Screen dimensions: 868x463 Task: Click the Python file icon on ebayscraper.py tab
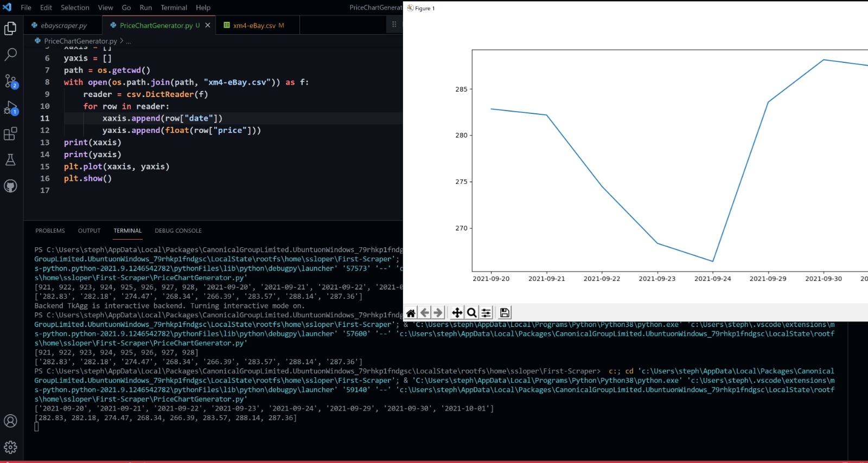(34, 25)
